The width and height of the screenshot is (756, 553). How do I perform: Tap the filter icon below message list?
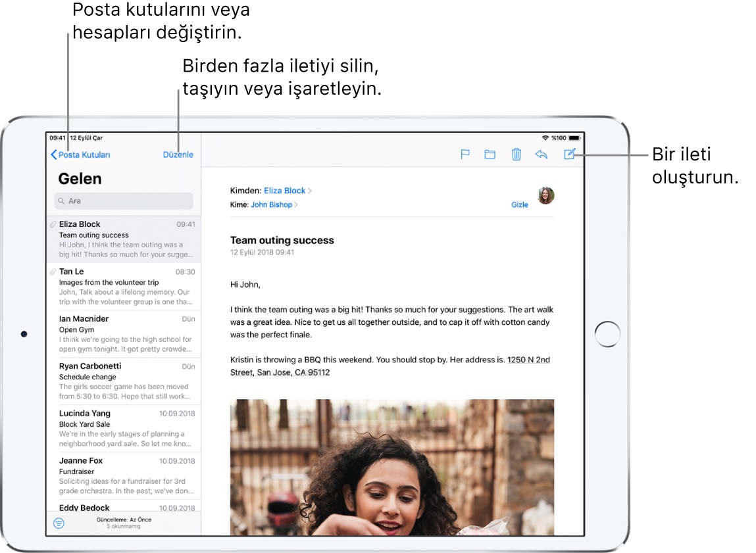pyautogui.click(x=59, y=523)
